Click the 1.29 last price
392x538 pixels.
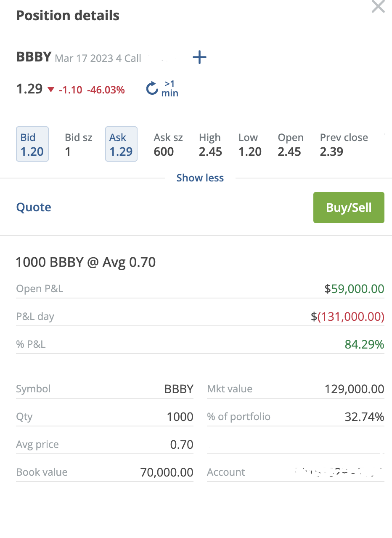[29, 89]
